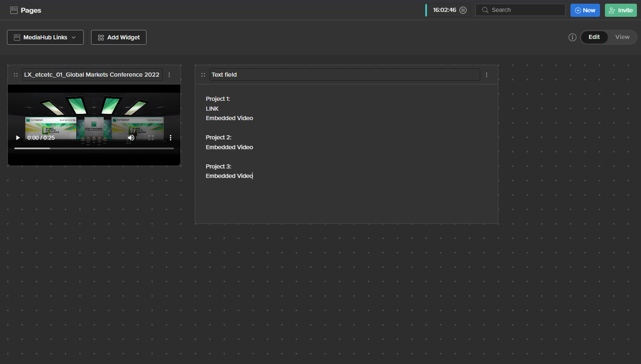Viewport: 641px width, 364px height.
Task: Click the 'LINK' text line
Action: [212, 109]
